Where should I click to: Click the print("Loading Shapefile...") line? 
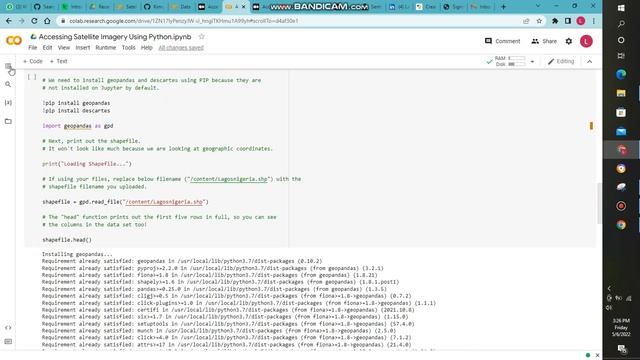click(87, 164)
